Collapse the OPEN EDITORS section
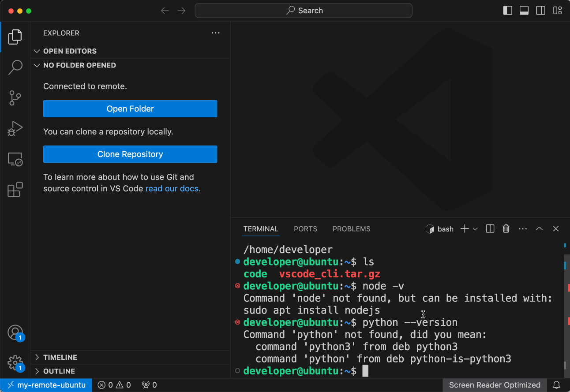Screen dimensions: 570x392 click(x=131, y=51)
